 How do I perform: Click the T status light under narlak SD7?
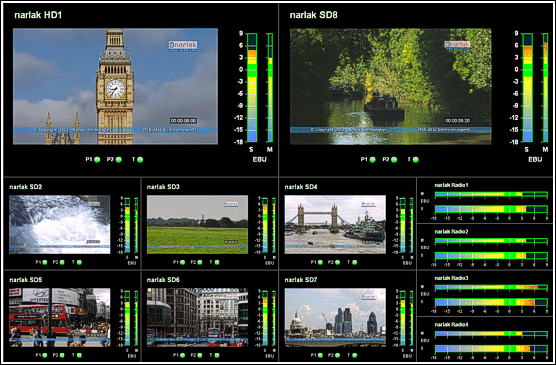click(x=354, y=355)
